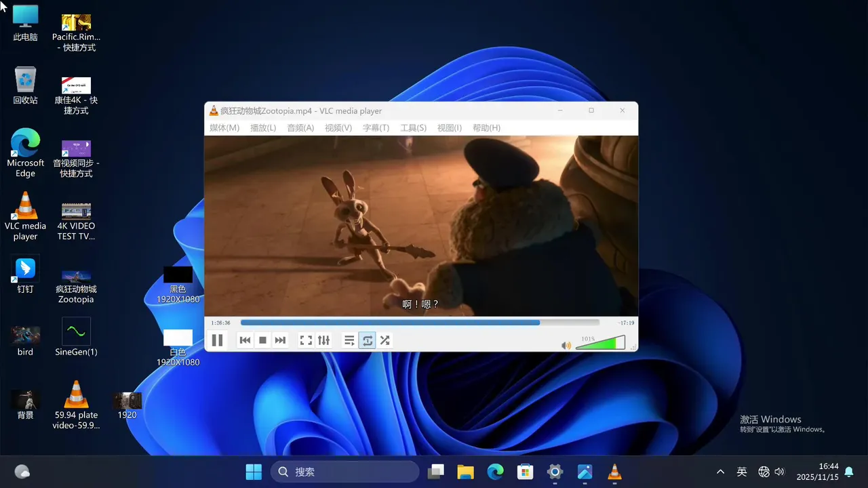
Task: Click the taskbar 搜索 search box
Action: point(344,472)
